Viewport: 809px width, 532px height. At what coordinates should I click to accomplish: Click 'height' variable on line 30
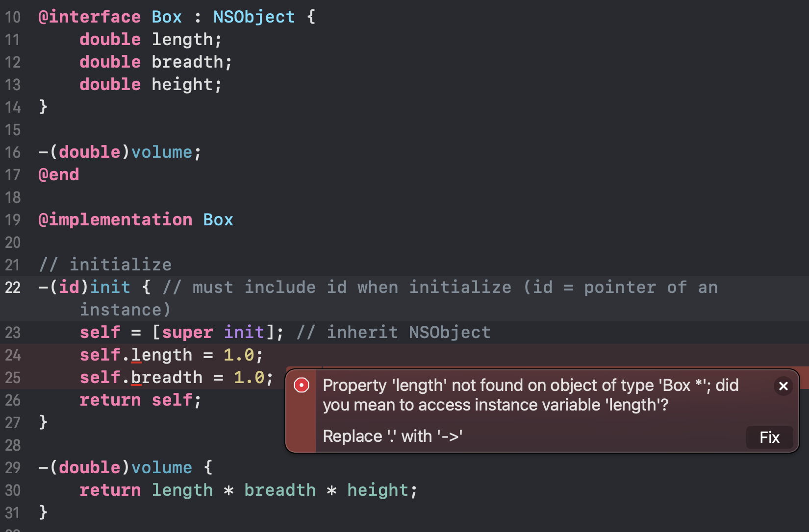[378, 490]
